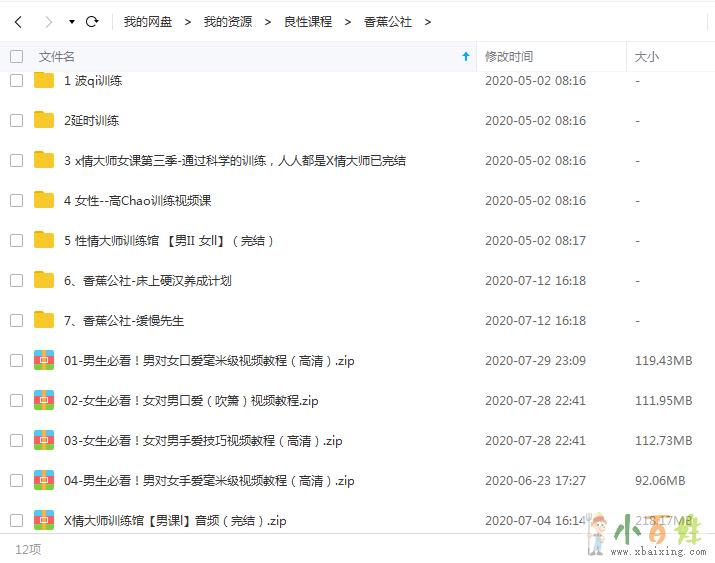The image size is (715, 563).
Task: Click the 文件名 column header label
Action: [x=57, y=57]
